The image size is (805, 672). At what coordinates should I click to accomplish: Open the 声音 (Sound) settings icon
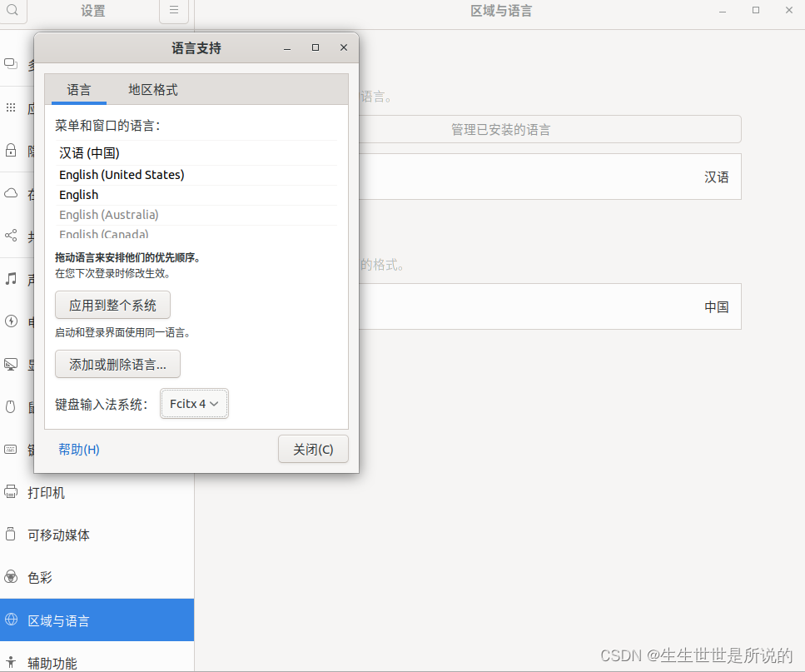coord(11,279)
